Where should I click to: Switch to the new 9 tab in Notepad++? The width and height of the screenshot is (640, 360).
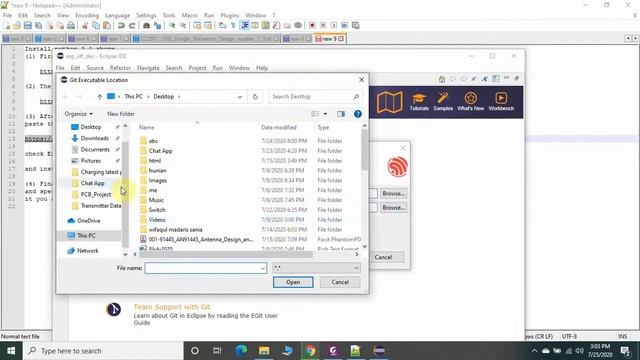point(330,39)
